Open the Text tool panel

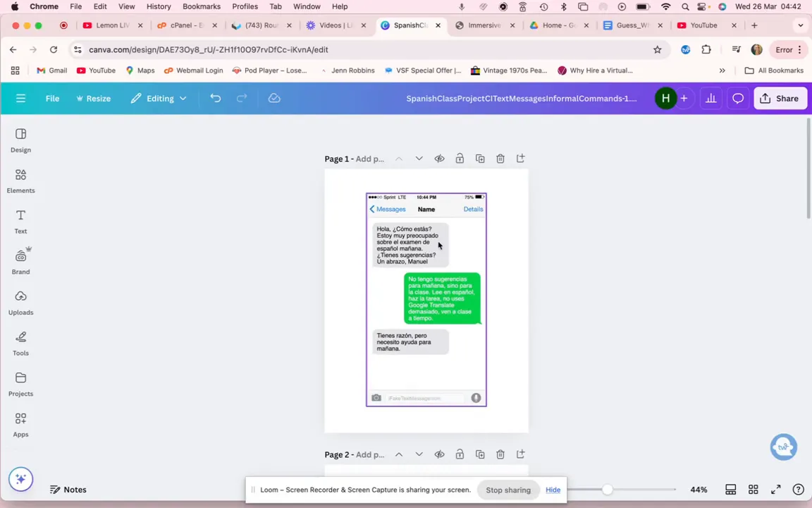click(20, 221)
